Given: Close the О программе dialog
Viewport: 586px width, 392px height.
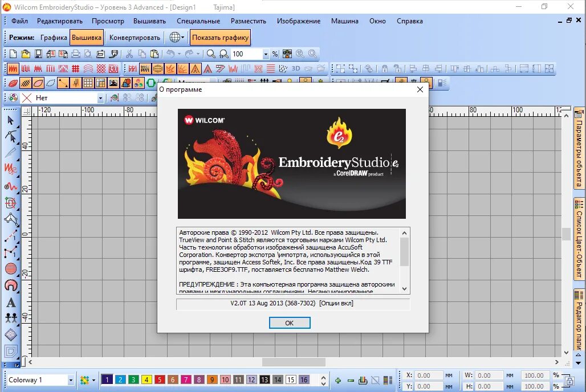Looking at the screenshot, I should (x=420, y=89).
